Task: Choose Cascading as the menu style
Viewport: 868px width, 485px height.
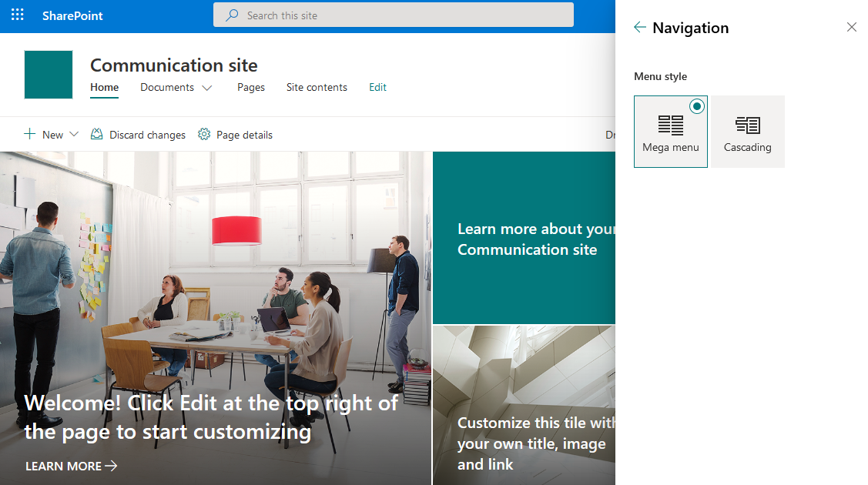Action: click(746, 131)
